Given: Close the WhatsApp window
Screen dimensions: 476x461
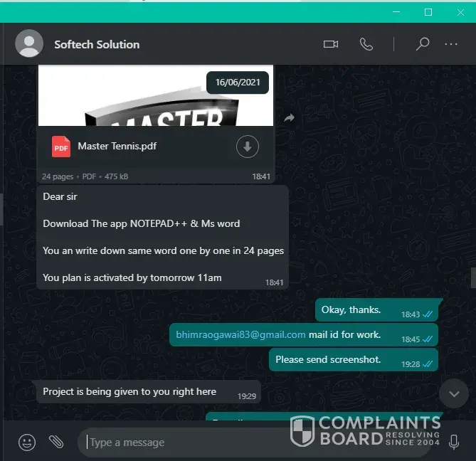Looking at the screenshot, I should pyautogui.click(x=460, y=12).
